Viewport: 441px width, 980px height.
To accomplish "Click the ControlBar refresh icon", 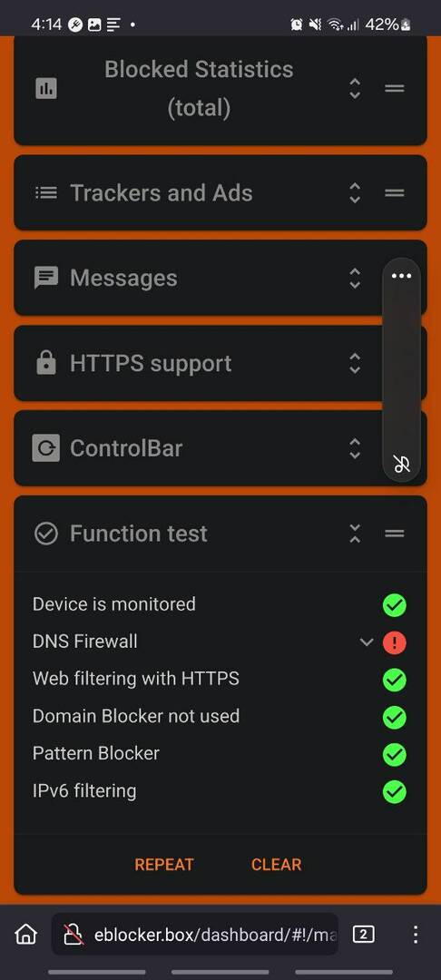I will (x=45, y=448).
